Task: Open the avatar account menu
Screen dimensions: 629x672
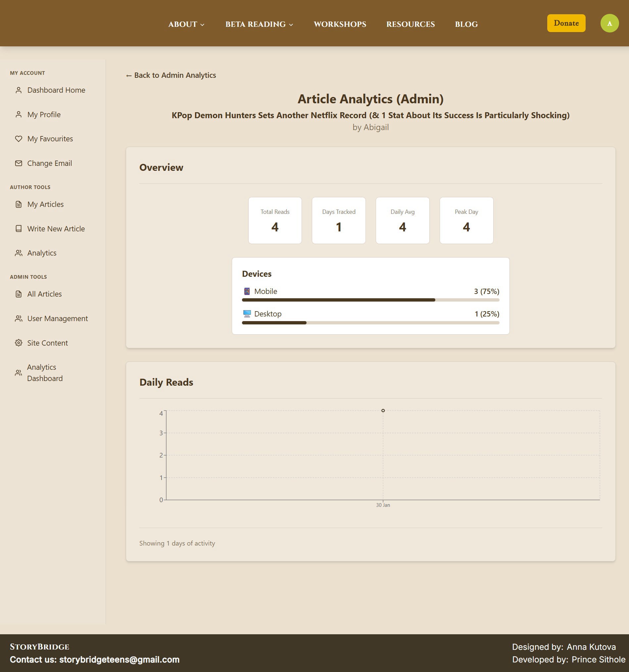Action: pyautogui.click(x=610, y=23)
